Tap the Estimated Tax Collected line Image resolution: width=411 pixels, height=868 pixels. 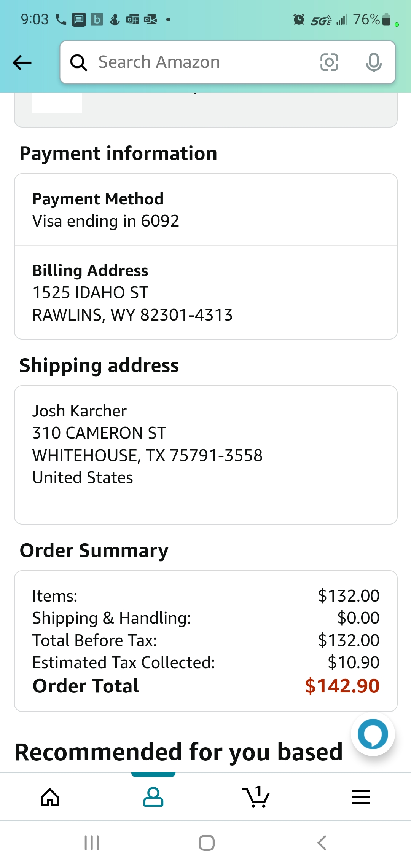(x=205, y=662)
